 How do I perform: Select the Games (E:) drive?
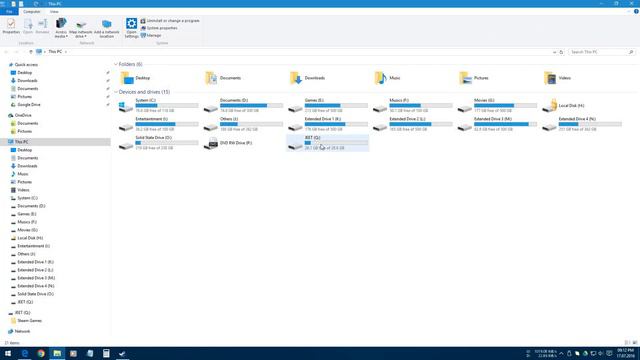coord(328,105)
